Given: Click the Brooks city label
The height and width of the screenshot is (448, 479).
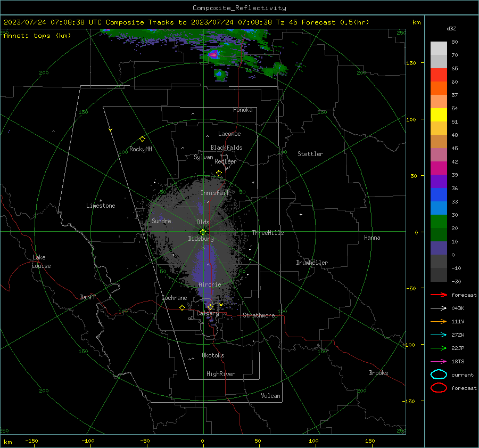Looking at the screenshot, I should 378,373.
